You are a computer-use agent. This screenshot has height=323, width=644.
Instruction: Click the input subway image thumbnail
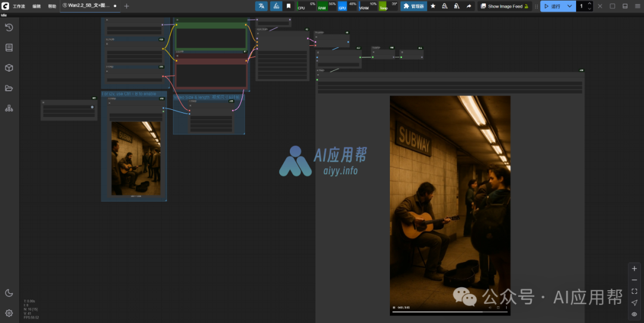[136, 158]
